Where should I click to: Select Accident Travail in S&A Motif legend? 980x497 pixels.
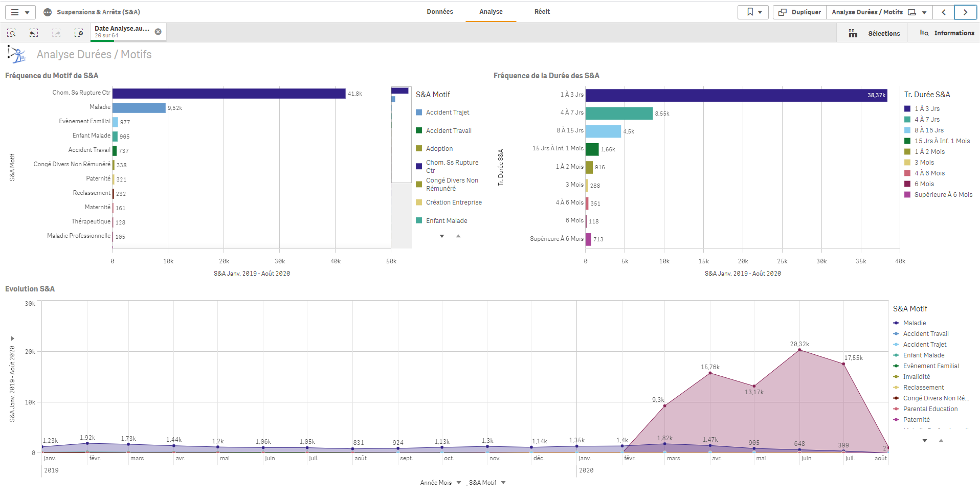pyautogui.click(x=448, y=131)
